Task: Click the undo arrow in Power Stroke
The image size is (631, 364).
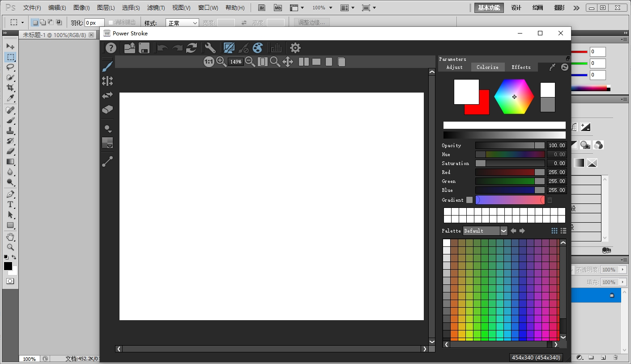Action: click(162, 48)
